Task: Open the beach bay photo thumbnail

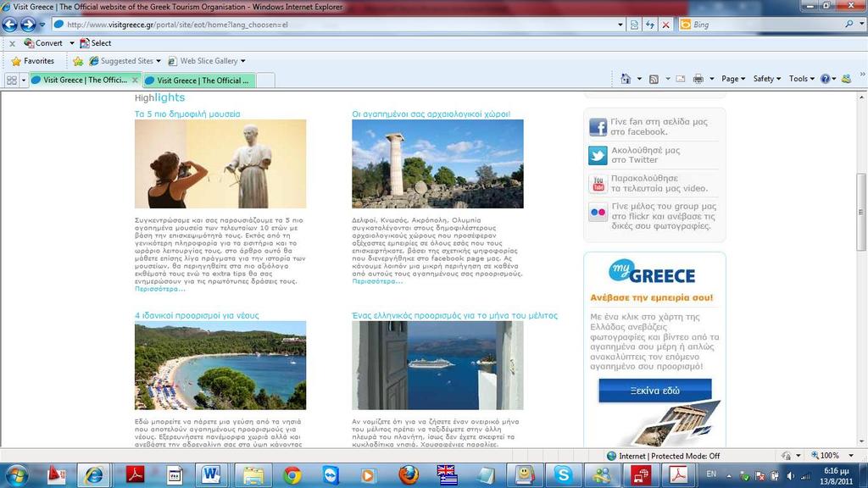Action: (x=220, y=365)
